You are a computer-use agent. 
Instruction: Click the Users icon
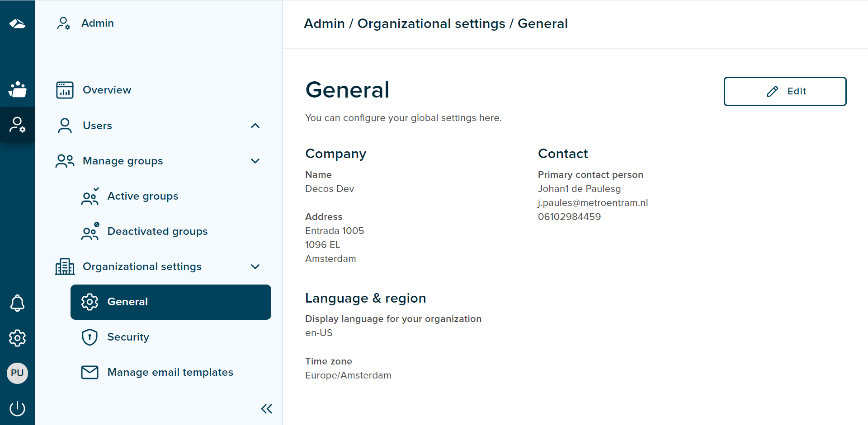pyautogui.click(x=64, y=126)
